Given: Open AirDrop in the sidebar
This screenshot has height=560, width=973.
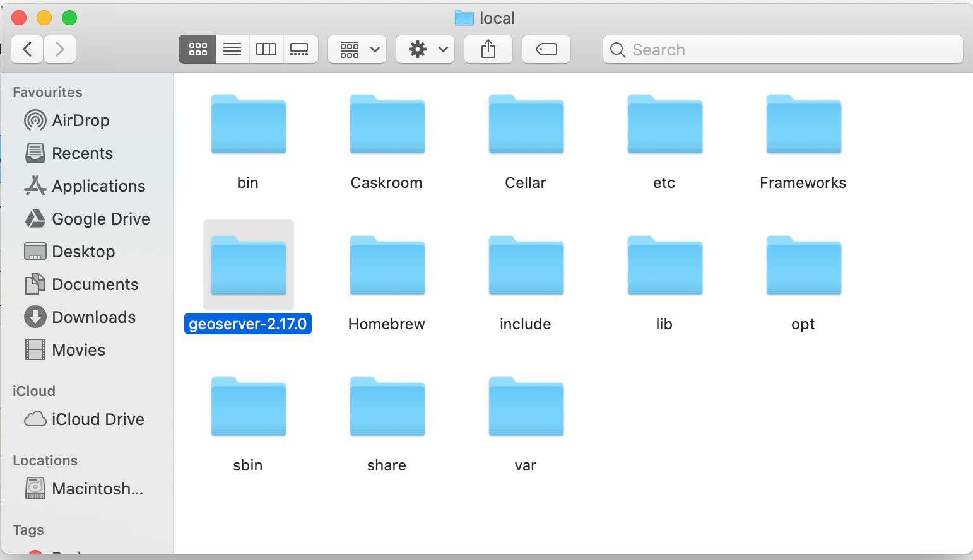Looking at the screenshot, I should [x=86, y=120].
